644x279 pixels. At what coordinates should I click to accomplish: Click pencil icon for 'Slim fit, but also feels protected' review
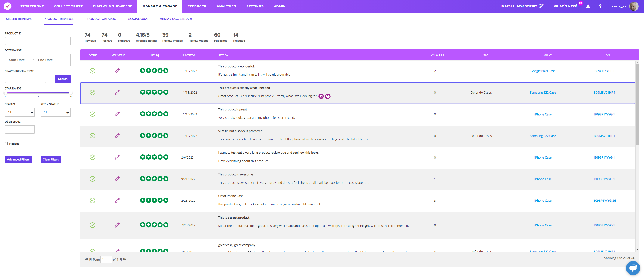[117, 136]
